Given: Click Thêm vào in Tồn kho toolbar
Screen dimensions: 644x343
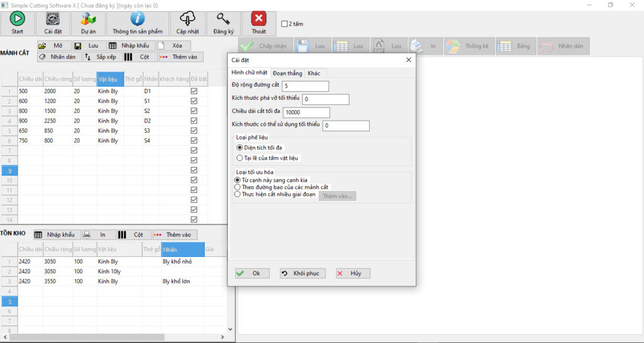Looking at the screenshot, I should tap(175, 235).
